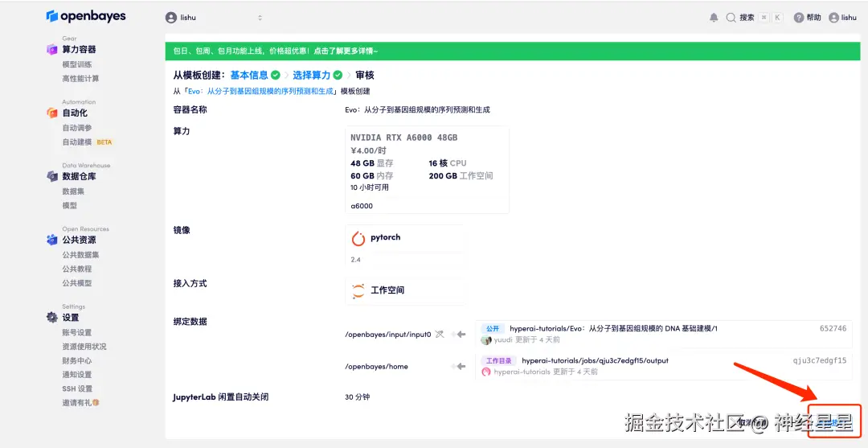Click the a6000 label

click(x=362, y=206)
